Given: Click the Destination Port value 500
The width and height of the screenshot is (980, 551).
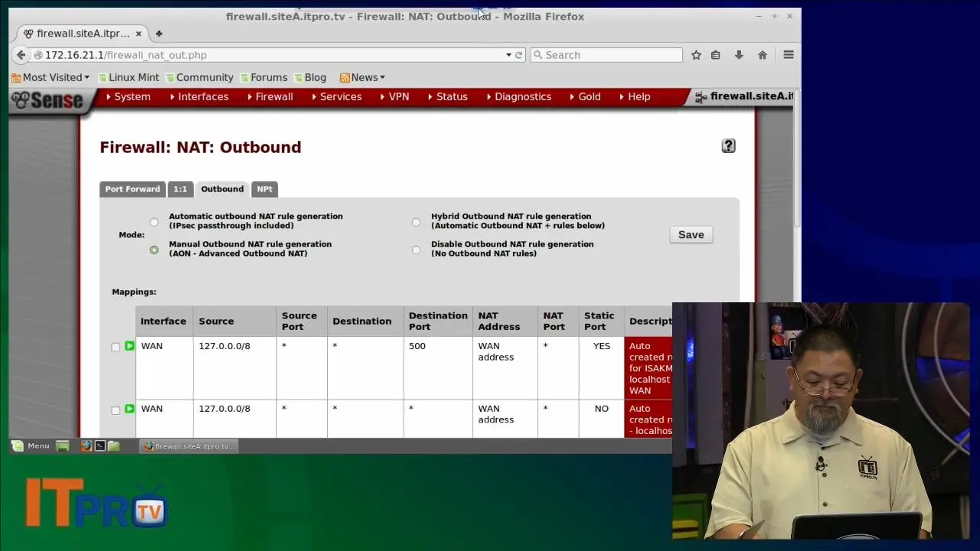Looking at the screenshot, I should point(416,346).
